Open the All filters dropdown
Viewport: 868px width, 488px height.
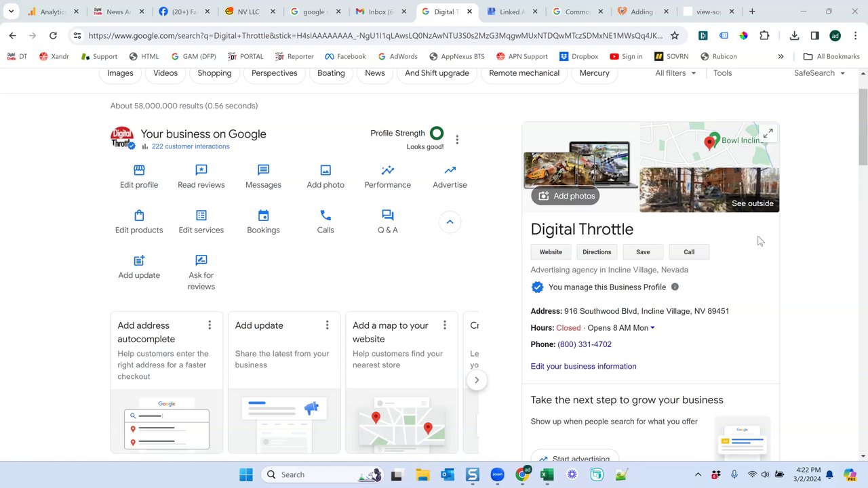(x=675, y=73)
